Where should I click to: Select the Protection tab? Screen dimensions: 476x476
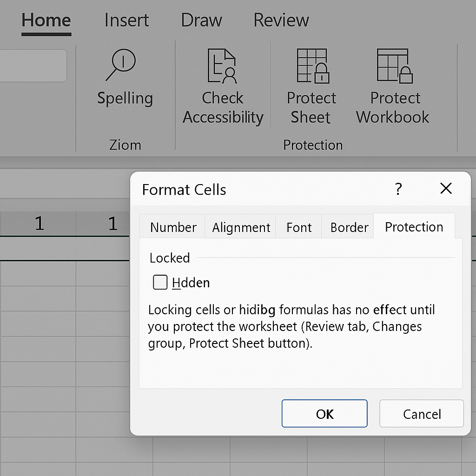[x=414, y=226]
